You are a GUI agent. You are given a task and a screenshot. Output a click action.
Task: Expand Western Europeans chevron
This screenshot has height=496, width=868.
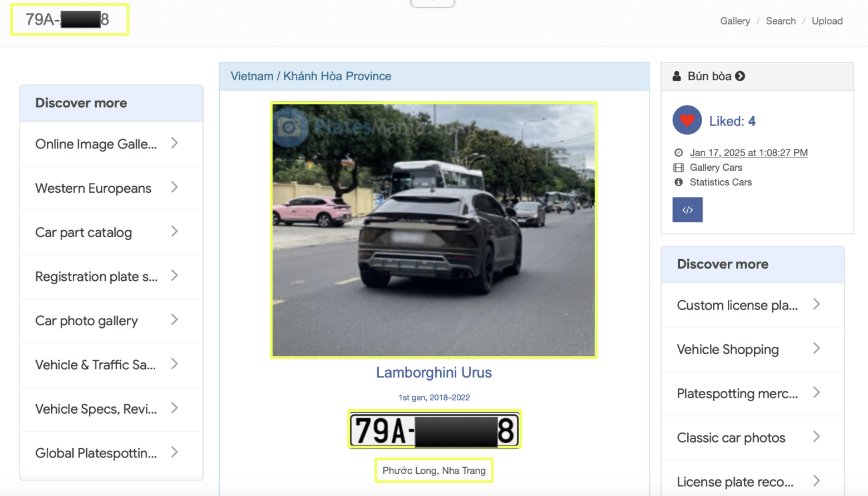pyautogui.click(x=175, y=187)
